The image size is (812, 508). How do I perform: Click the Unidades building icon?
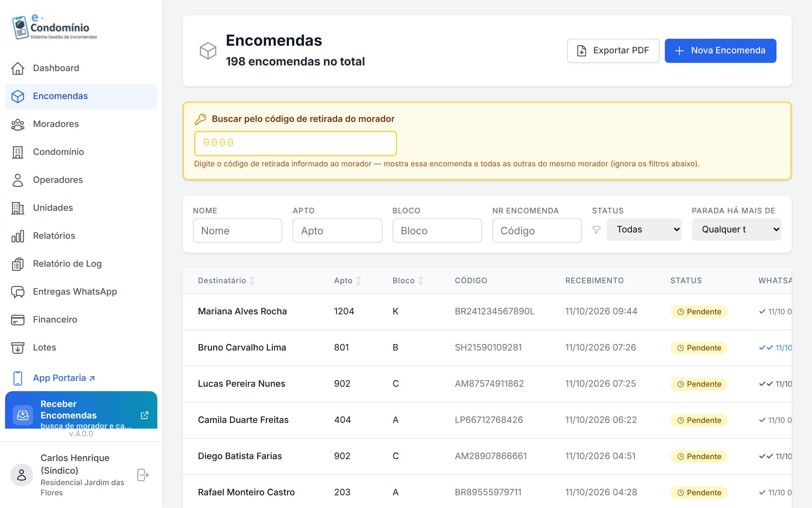click(x=18, y=208)
